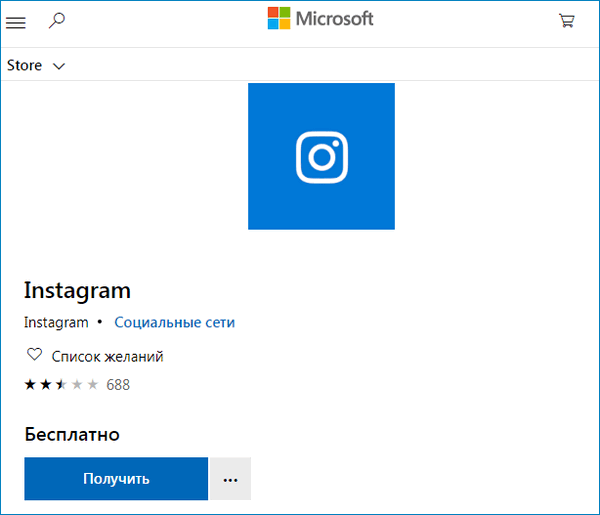Viewport: 600px width, 515px height.
Task: Click the Бесплатно price label
Action: (x=72, y=435)
